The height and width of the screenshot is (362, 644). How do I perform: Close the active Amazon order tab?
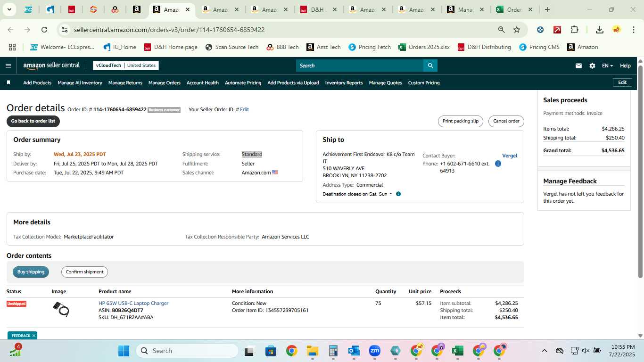[188, 9]
